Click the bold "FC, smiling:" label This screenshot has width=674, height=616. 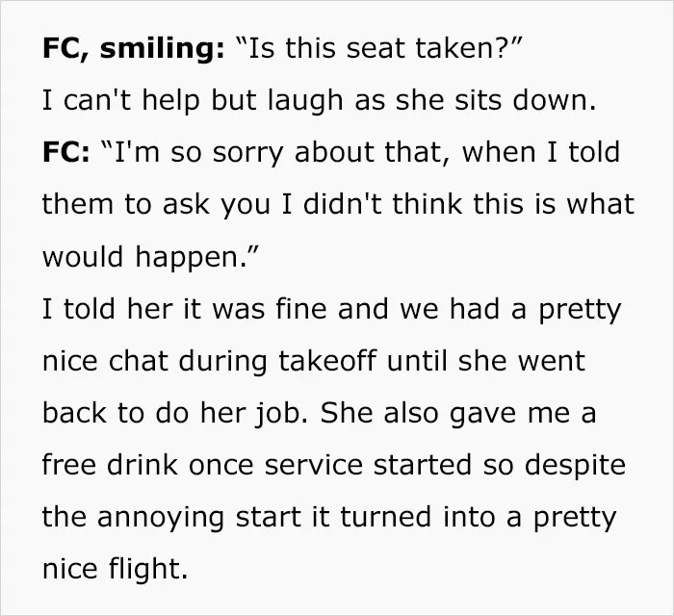coord(133,48)
